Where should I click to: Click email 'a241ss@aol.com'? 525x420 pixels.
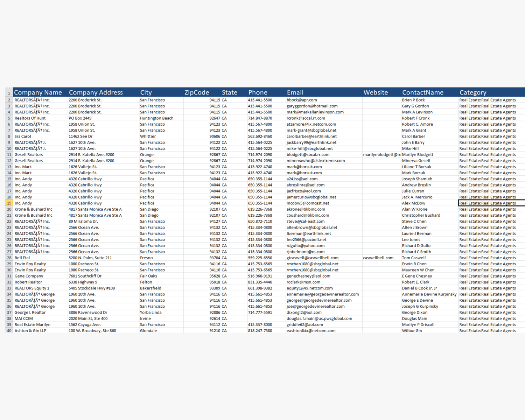[x=324, y=179]
